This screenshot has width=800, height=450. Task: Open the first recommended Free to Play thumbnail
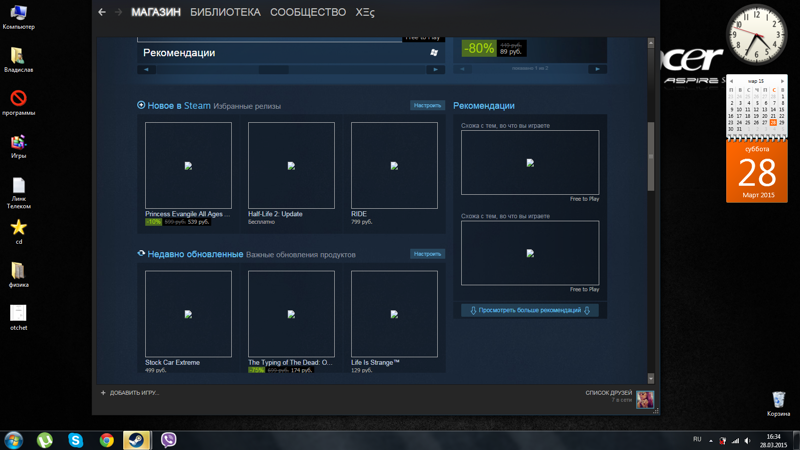pos(530,162)
